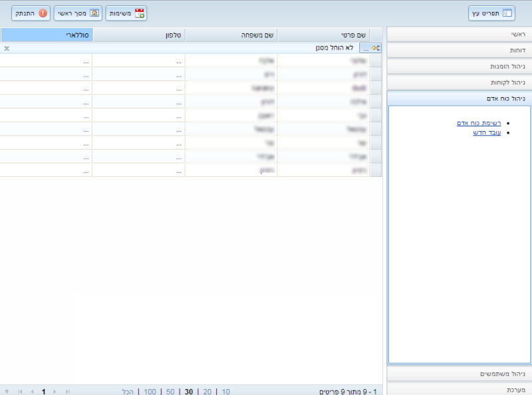Select page number 1 in pager
532x395 pixels.
point(43,392)
